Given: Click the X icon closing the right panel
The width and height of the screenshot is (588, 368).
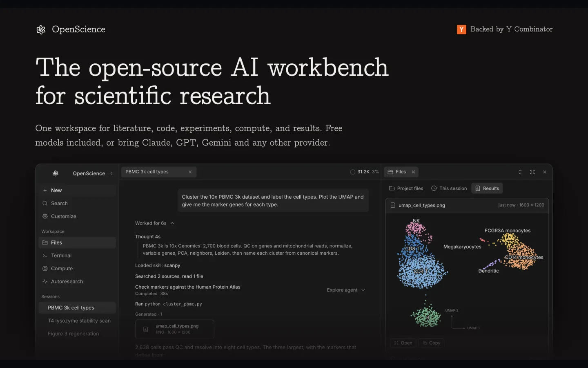Looking at the screenshot, I should point(545,172).
